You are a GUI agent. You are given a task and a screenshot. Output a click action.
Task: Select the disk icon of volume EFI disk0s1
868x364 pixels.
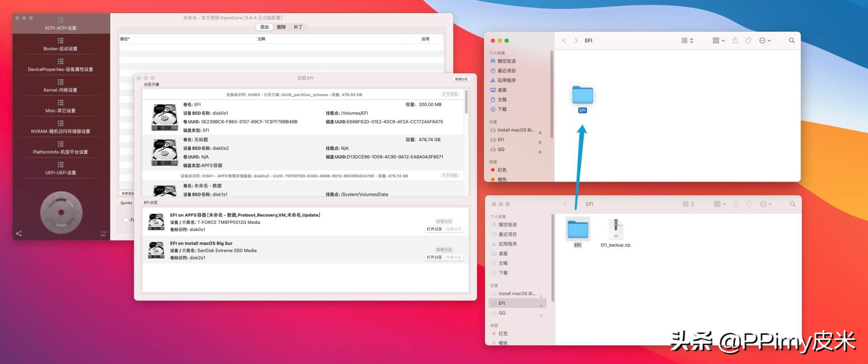pos(165,117)
